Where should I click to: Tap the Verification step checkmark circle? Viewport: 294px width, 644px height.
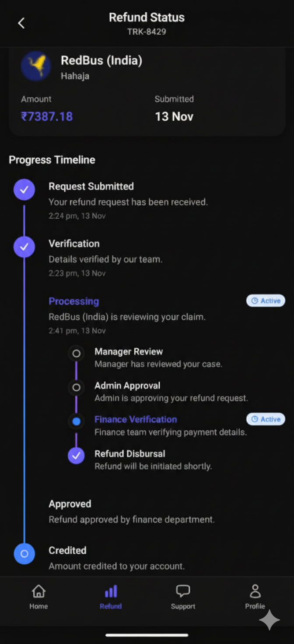pyautogui.click(x=24, y=247)
